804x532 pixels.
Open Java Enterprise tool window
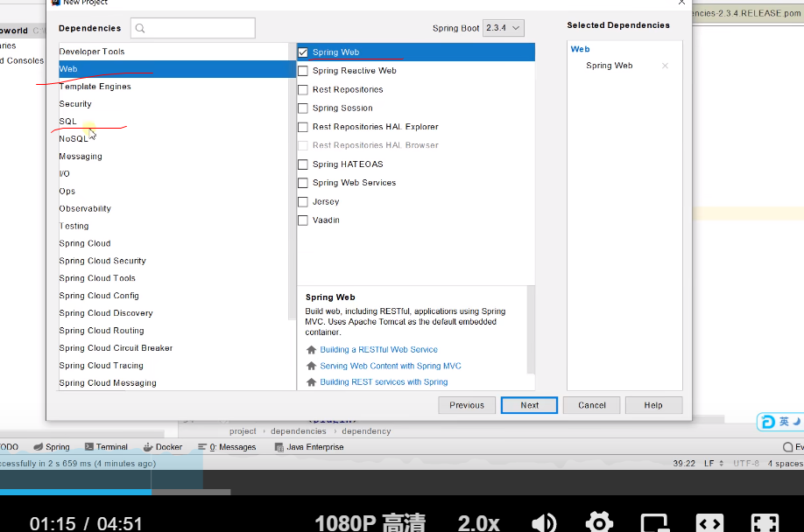tap(309, 447)
